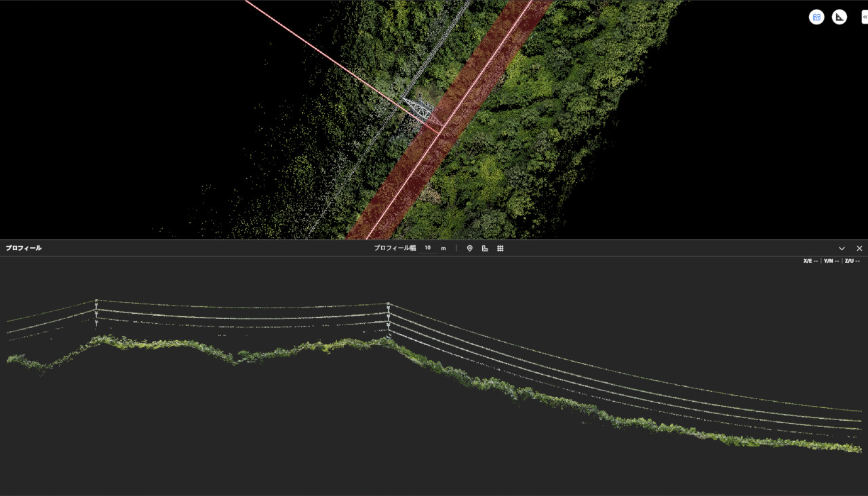
Task: Activate the blue profile section tool
Action: point(816,18)
